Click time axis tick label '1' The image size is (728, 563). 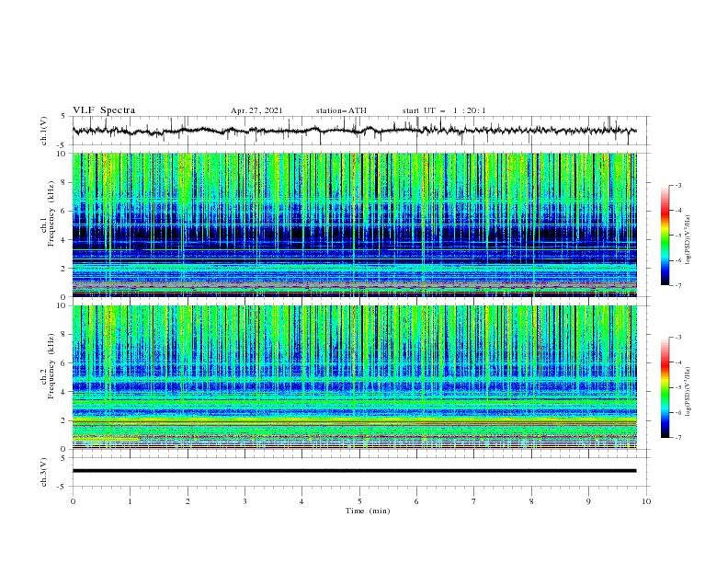click(130, 501)
